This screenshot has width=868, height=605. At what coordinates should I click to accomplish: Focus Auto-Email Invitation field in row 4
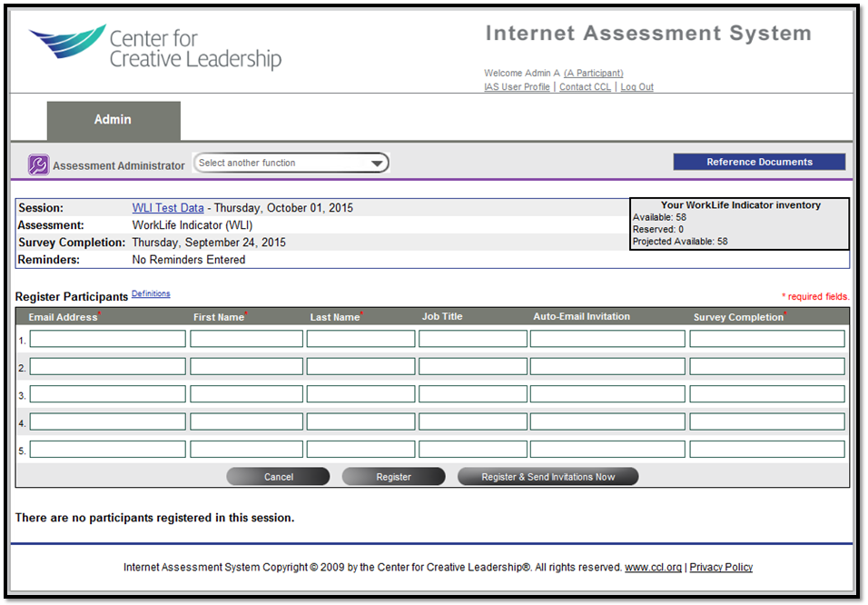coord(607,422)
